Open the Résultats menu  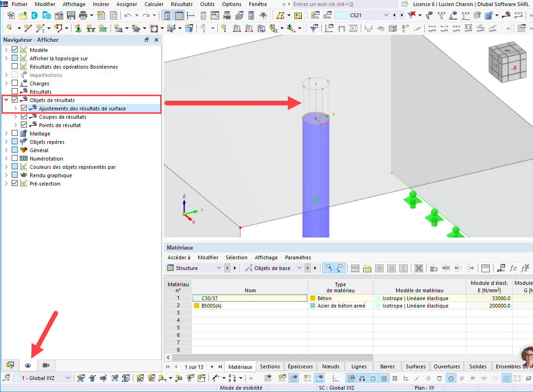[182, 4]
